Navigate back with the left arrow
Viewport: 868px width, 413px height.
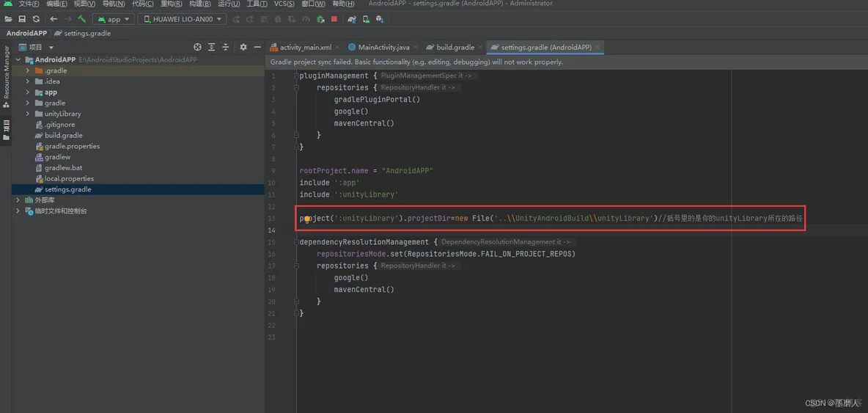(x=54, y=19)
